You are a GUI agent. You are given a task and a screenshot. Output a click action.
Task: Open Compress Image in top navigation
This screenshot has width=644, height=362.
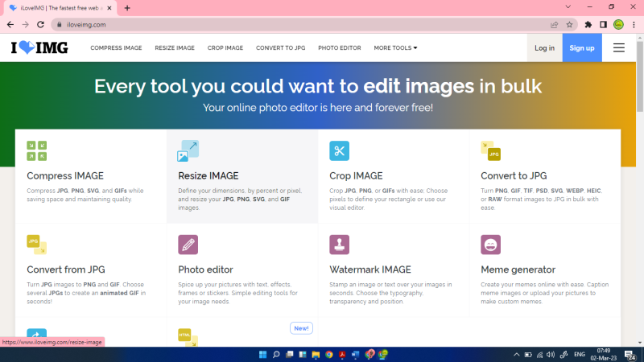pos(116,48)
